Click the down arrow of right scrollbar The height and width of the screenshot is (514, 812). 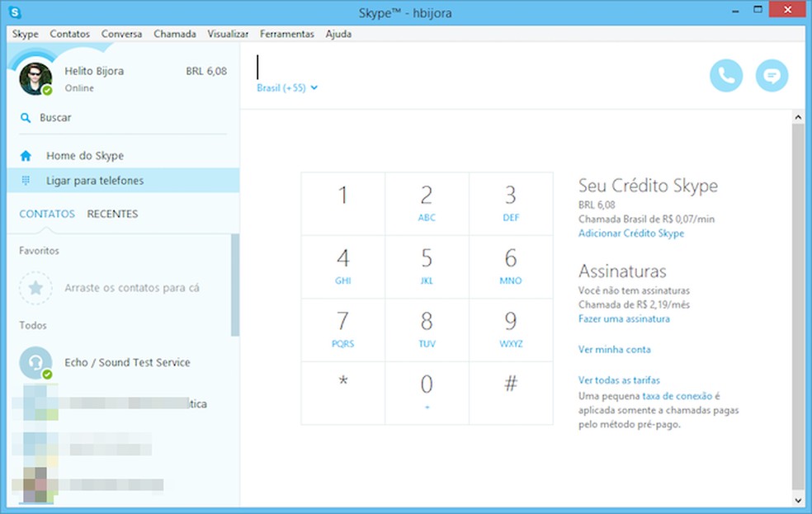tap(797, 500)
